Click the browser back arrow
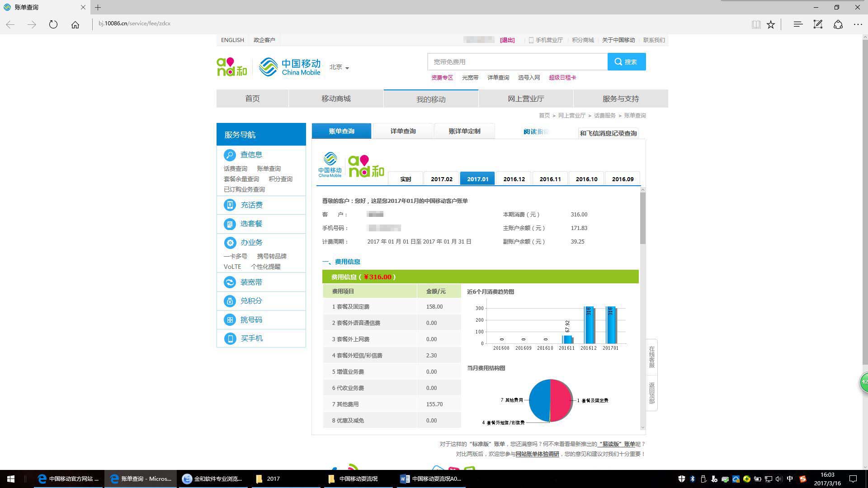 tap(10, 24)
